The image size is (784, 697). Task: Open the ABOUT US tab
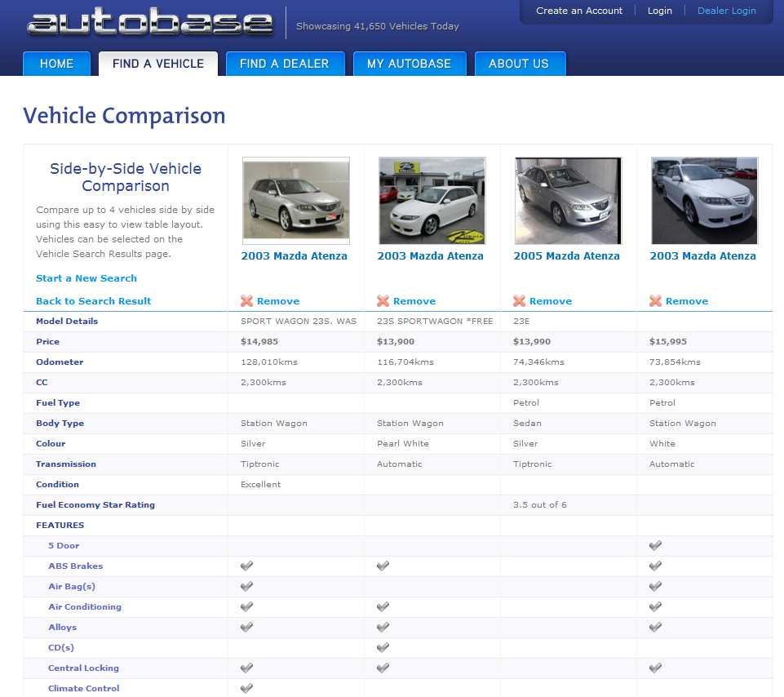pos(520,63)
